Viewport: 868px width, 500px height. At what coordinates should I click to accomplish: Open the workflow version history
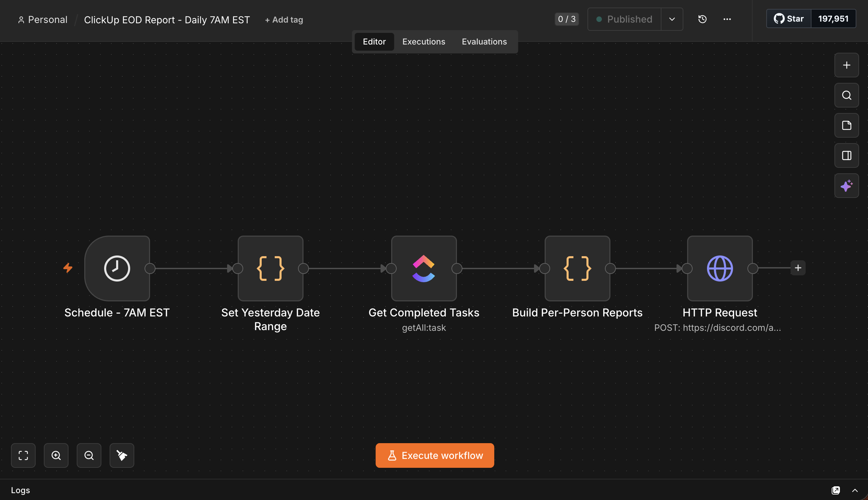[702, 19]
